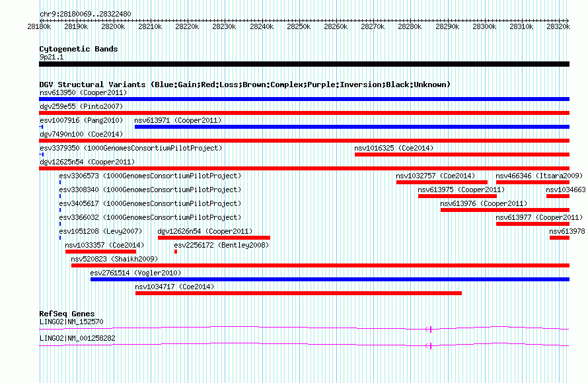Open esv3379350 1000Genomes variant label
This screenshot has width=588, height=383.
click(x=131, y=148)
